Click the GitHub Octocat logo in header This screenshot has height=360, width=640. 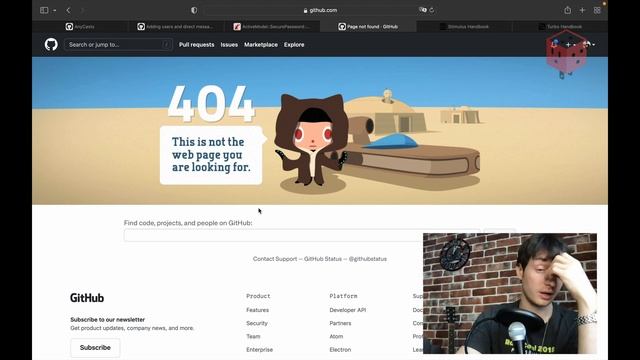51,44
